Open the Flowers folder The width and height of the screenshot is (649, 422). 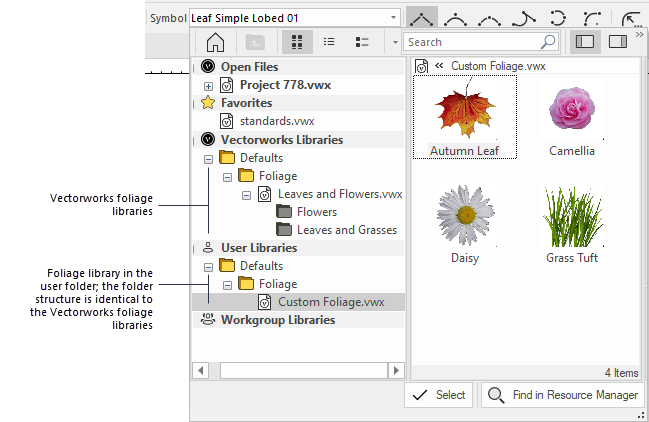(317, 212)
